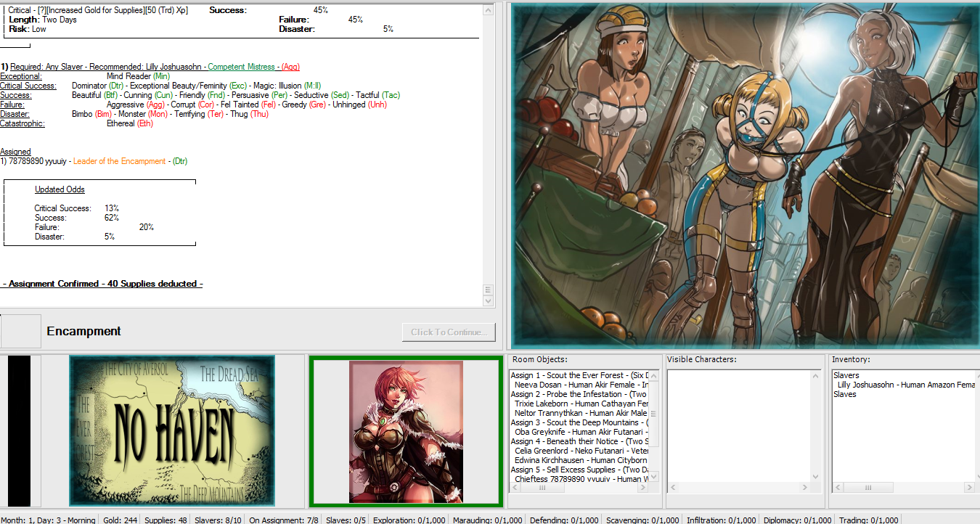Click left arrow of Inventory horizontal scrollbar
This screenshot has height=524, width=980.
point(838,488)
